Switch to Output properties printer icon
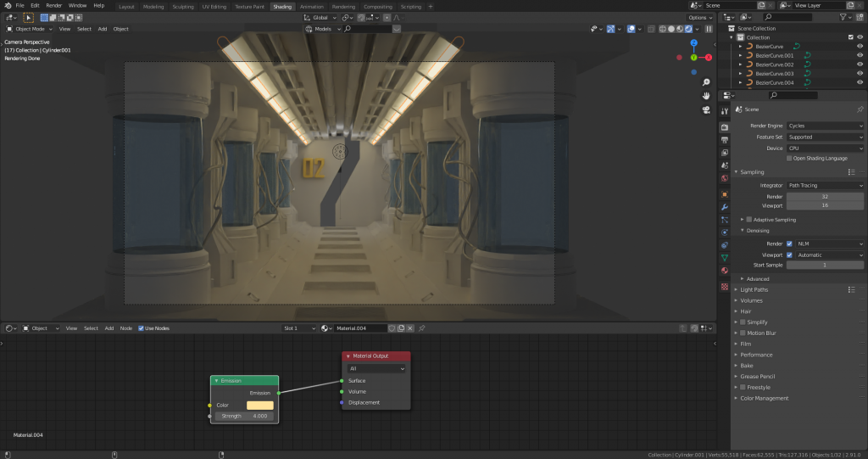 pyautogui.click(x=725, y=139)
